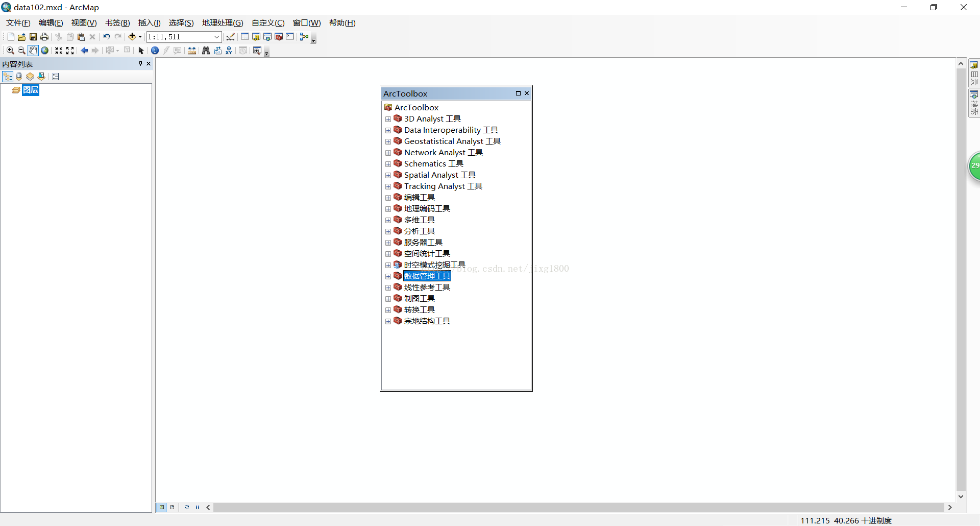Image resolution: width=980 pixels, height=526 pixels.
Task: Click the Fixed Zoom Out icon
Action: tap(70, 51)
